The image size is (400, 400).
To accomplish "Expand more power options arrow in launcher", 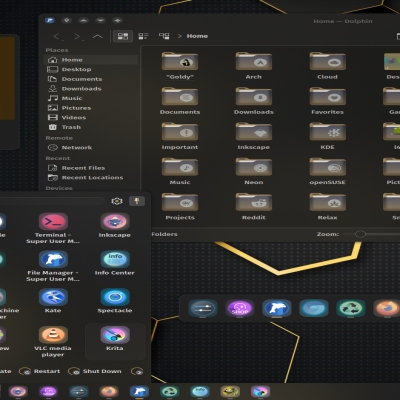I will pos(137,371).
